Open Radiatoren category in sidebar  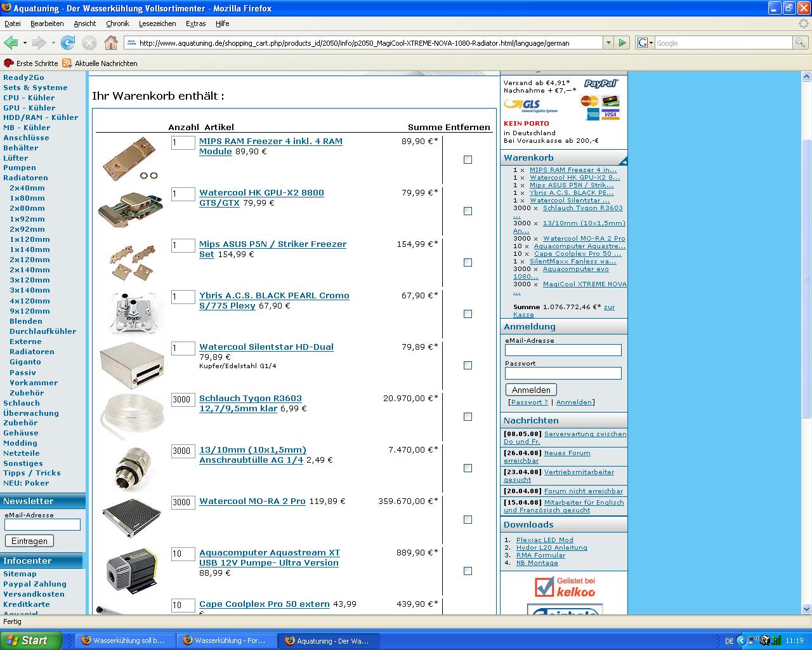click(x=25, y=178)
